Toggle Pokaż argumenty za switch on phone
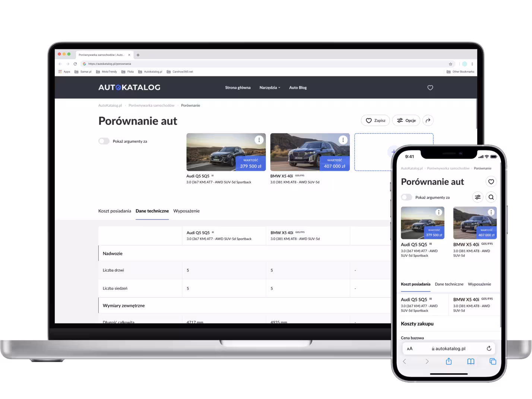Screen dimensions: 532x399 point(406,197)
